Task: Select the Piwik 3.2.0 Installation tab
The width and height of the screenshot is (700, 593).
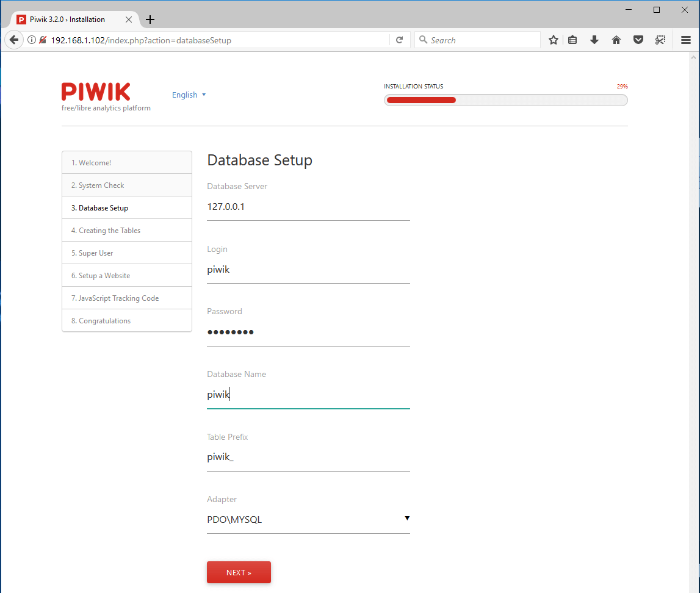Action: (74, 20)
